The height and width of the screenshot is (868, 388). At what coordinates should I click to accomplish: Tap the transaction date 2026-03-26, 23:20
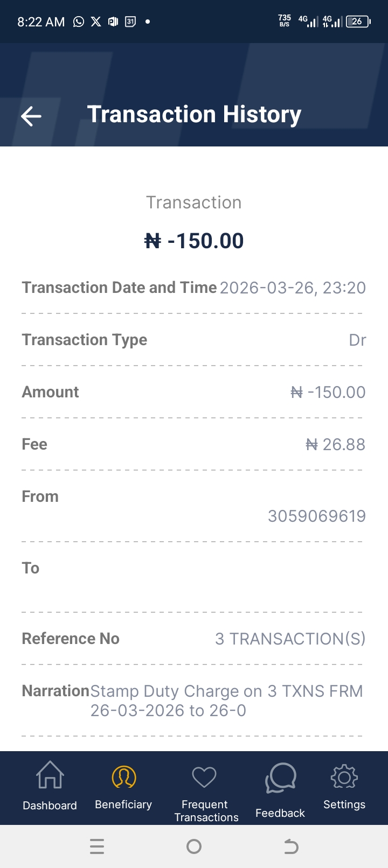[x=293, y=288]
